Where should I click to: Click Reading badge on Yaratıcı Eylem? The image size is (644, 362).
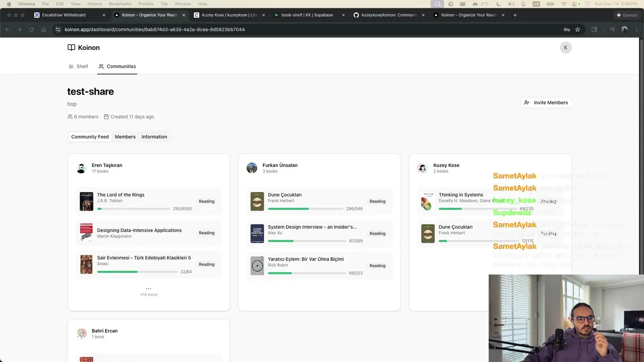[377, 265]
